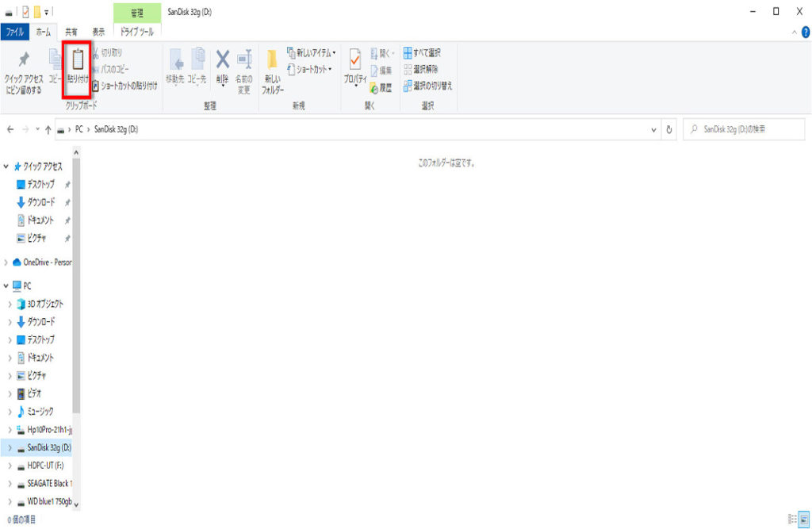Screen dimensions: 812x529
Task: Switch to the Share (共有) ribbon tab
Action: click(71, 33)
